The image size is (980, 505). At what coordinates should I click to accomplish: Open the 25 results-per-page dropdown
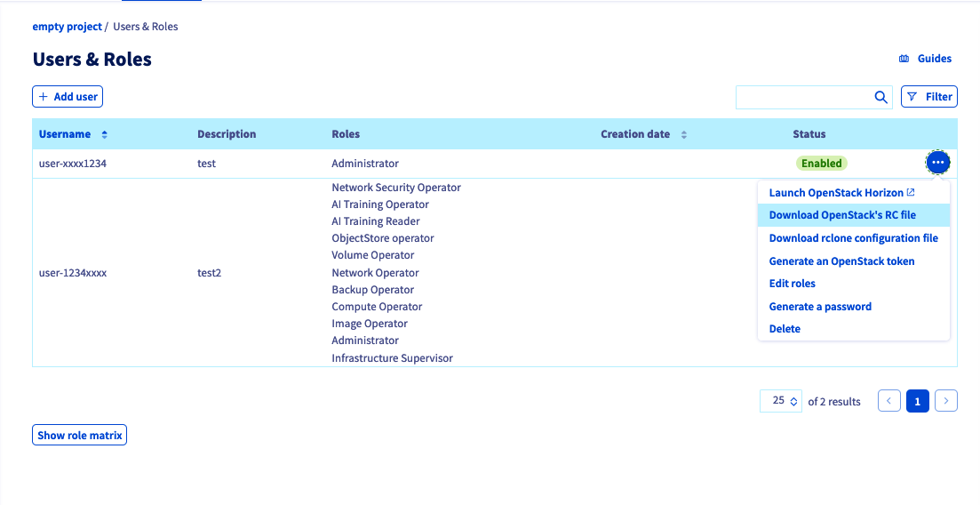coord(781,401)
